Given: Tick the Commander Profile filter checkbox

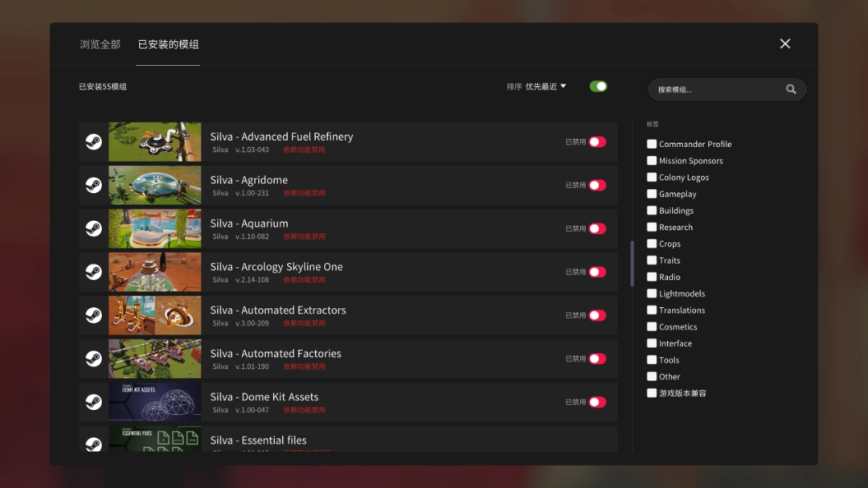Looking at the screenshot, I should pyautogui.click(x=652, y=144).
